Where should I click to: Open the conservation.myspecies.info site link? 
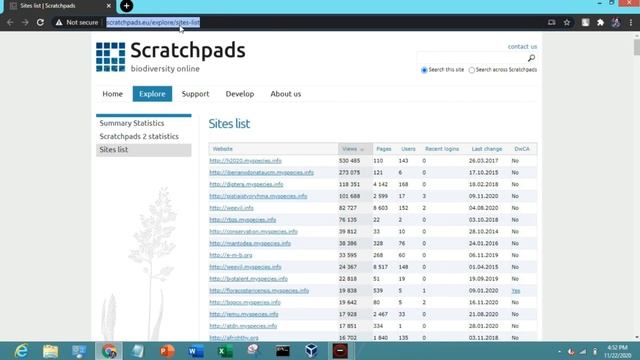tap(253, 231)
